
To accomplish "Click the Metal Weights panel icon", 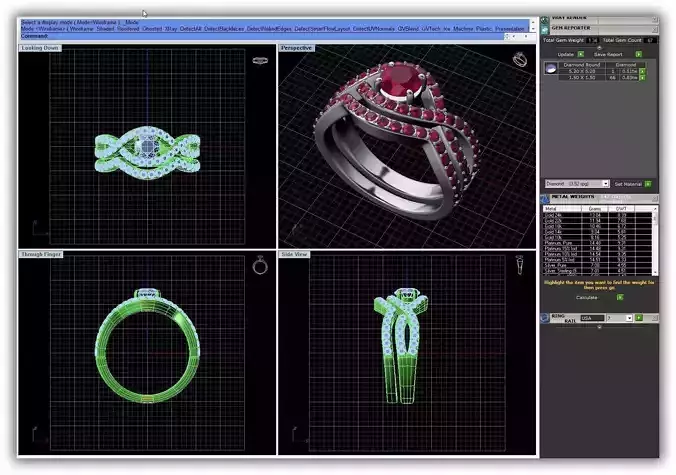I will pos(545,199).
